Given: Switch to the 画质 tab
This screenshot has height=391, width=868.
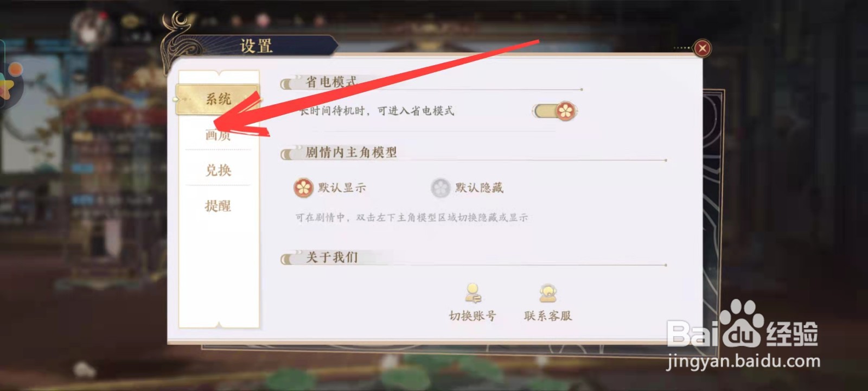Looking at the screenshot, I should coord(218,134).
